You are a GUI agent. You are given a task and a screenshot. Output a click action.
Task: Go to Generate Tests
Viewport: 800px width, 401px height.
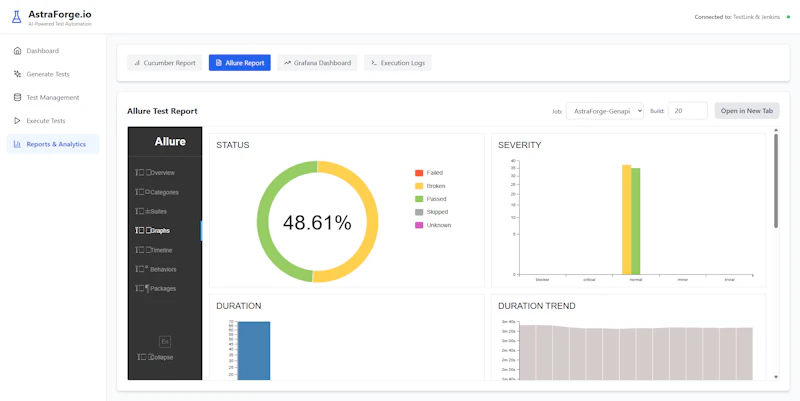pos(53,74)
